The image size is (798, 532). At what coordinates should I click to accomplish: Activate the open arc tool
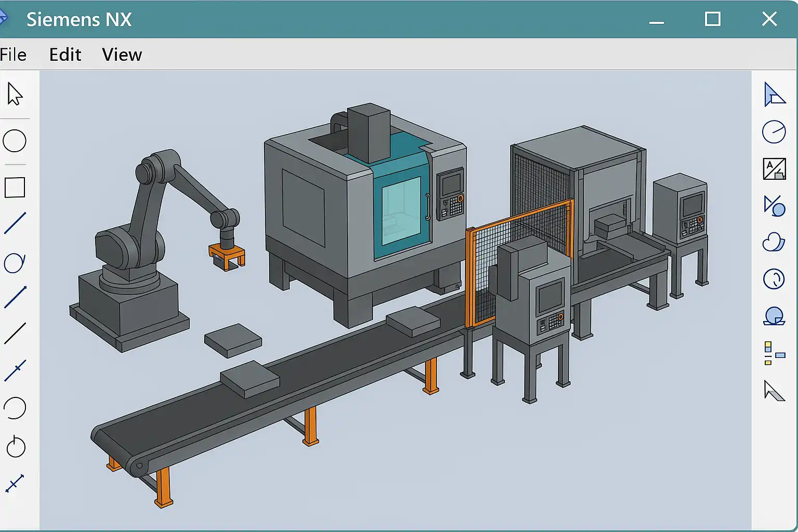click(15, 408)
